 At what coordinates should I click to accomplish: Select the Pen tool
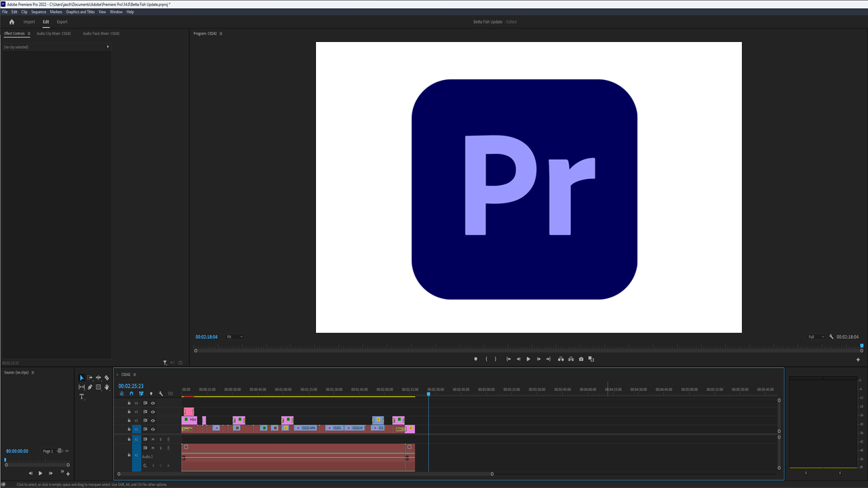point(90,387)
